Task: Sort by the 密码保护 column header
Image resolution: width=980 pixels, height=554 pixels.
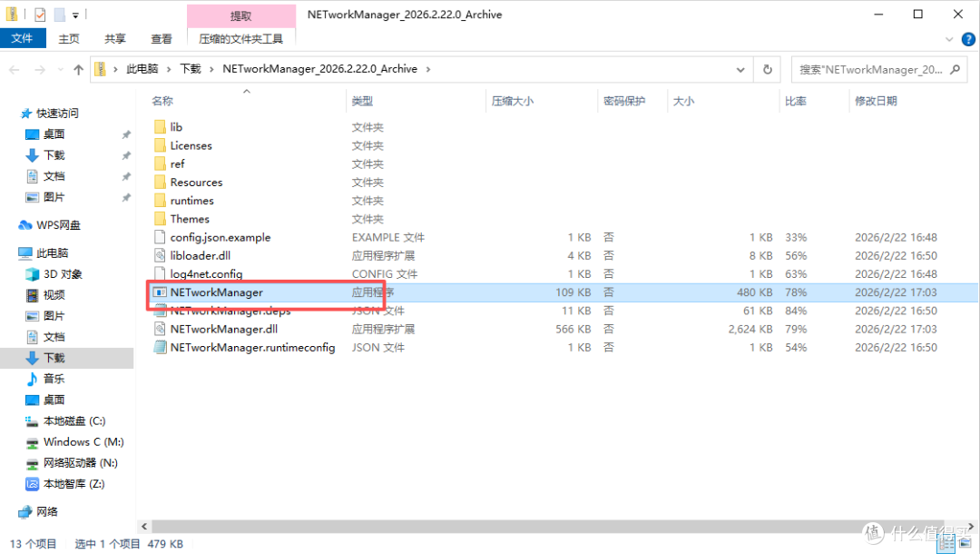Action: [x=623, y=101]
